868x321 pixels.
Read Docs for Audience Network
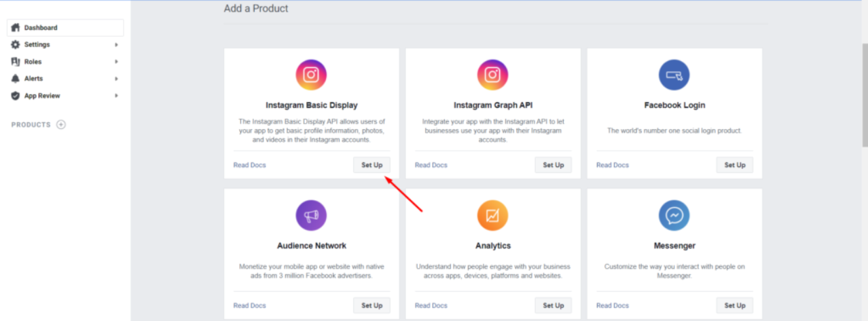(250, 305)
